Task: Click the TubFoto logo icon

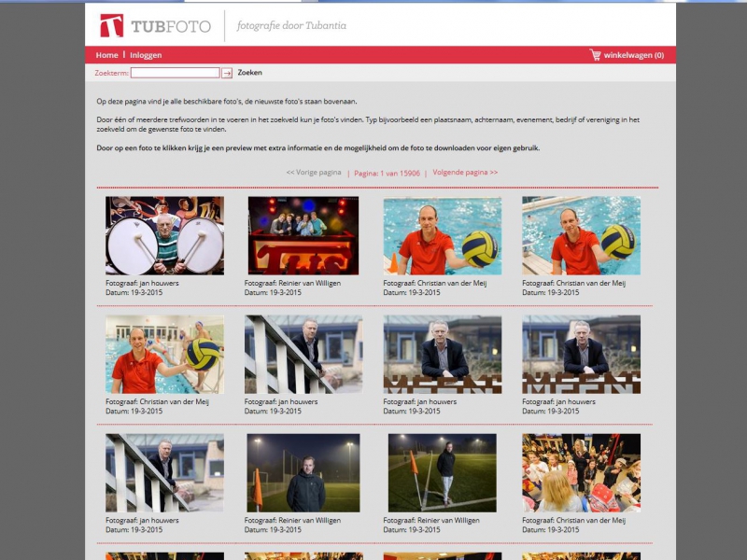Action: 111,25
